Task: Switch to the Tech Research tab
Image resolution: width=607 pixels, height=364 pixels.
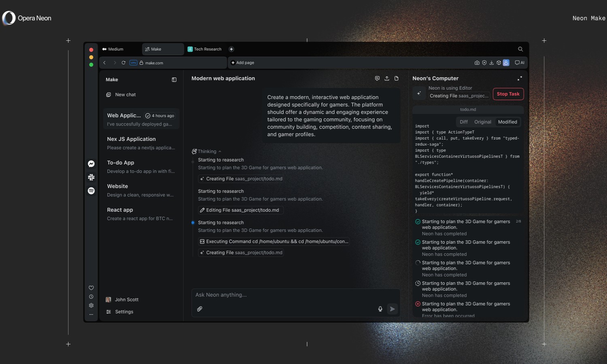Action: [206, 49]
